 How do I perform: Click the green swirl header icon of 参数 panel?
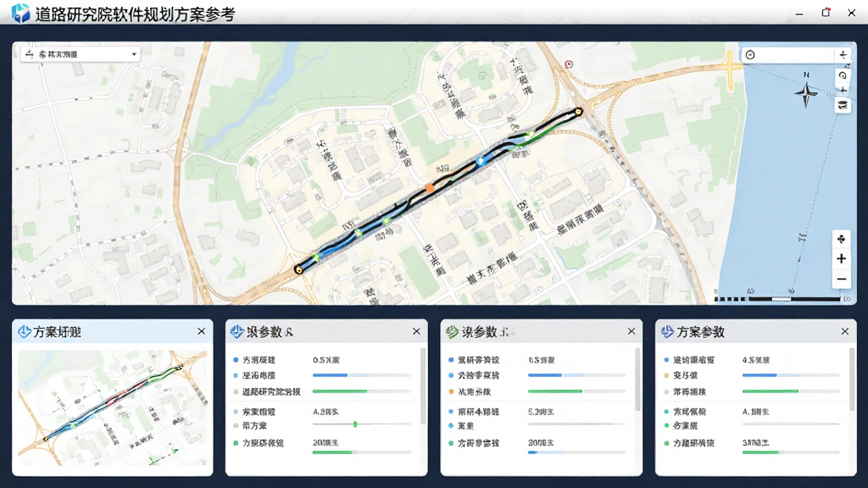(x=453, y=331)
